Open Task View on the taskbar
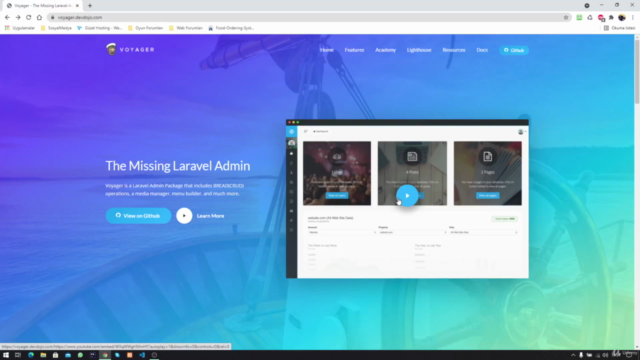This screenshot has width=640, height=360. tap(18, 355)
